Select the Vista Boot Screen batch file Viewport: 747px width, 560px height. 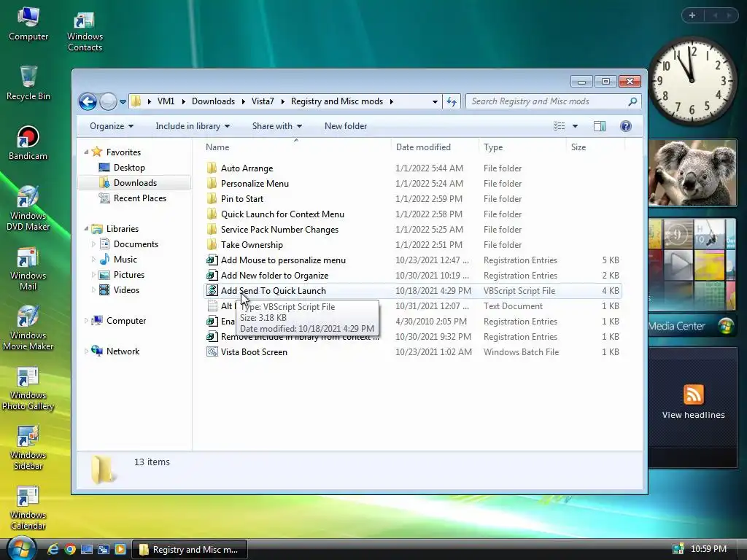(254, 352)
